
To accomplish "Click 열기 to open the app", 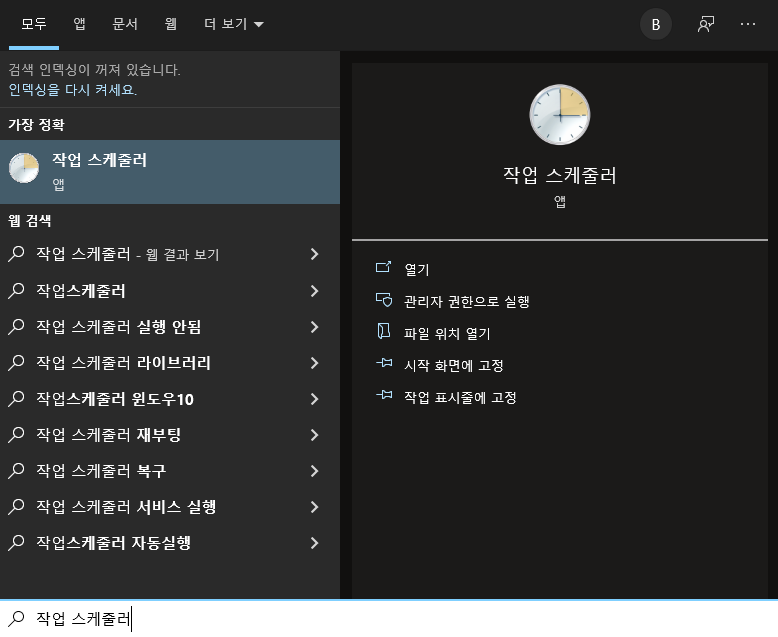I will coord(416,269).
